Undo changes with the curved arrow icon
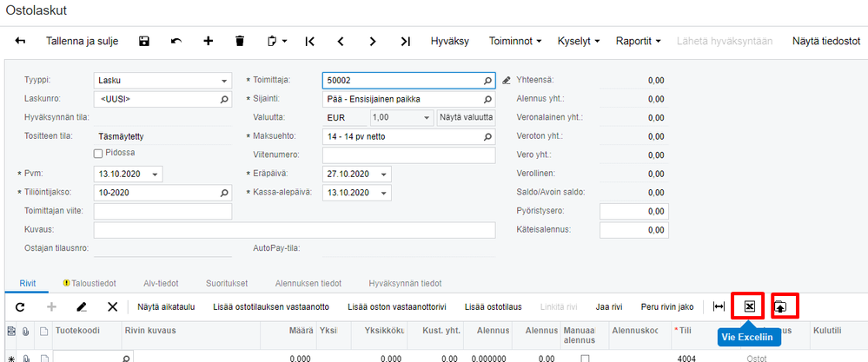 pyautogui.click(x=176, y=41)
